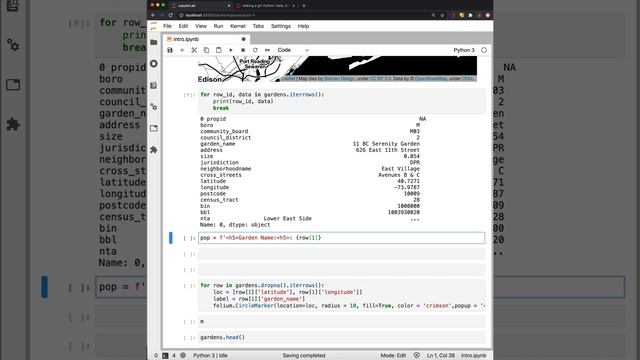The height and width of the screenshot is (360, 640).
Task: Click the JupyterLab logo icon
Action: click(x=153, y=26)
